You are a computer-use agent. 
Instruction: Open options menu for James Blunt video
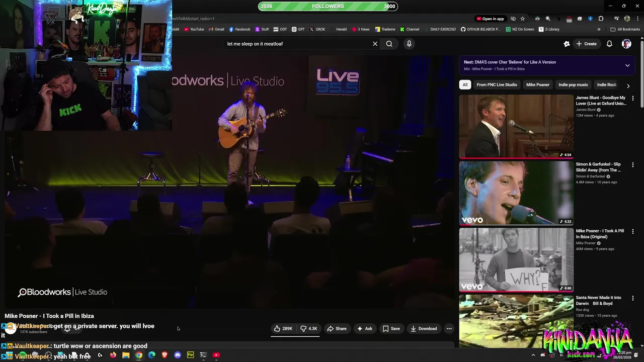632,98
